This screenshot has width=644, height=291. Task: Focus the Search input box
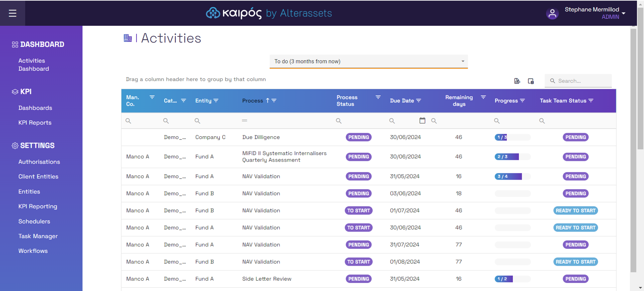[578, 81]
